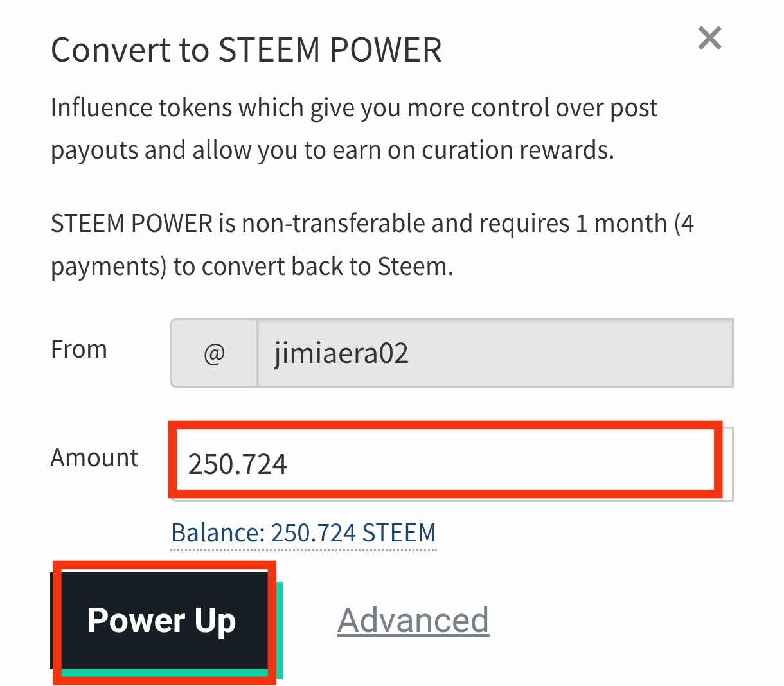This screenshot has height=686, width=784.
Task: Click the From field showing jimiaera02
Action: [x=495, y=353]
